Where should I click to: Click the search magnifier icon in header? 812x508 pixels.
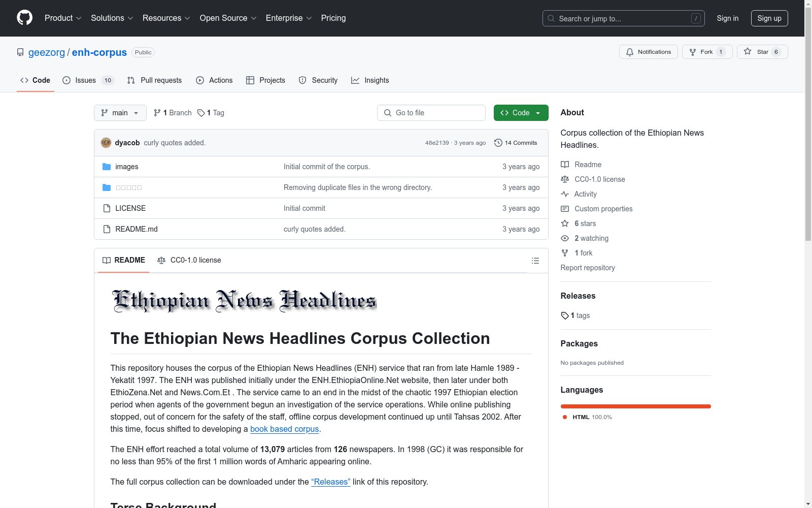[x=551, y=18]
